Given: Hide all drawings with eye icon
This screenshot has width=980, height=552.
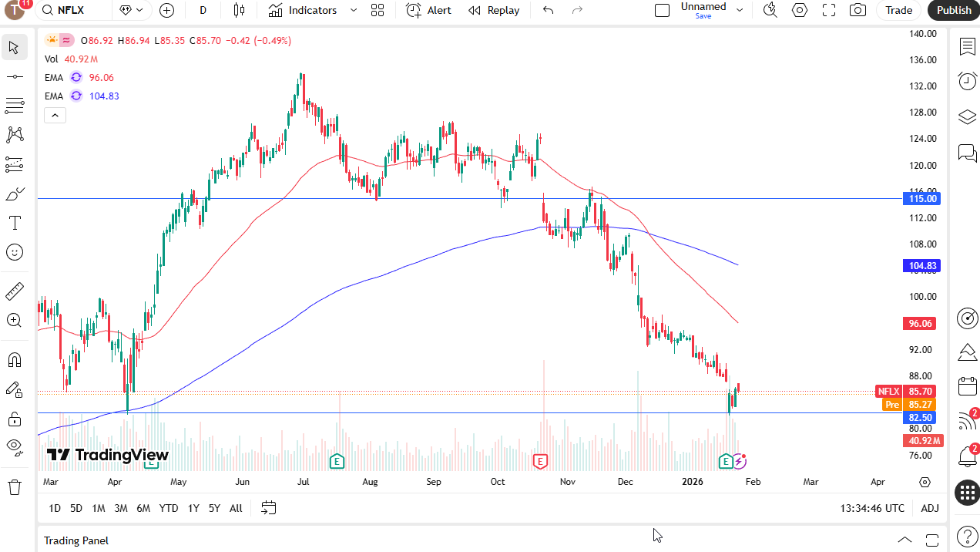Looking at the screenshot, I should (x=14, y=448).
